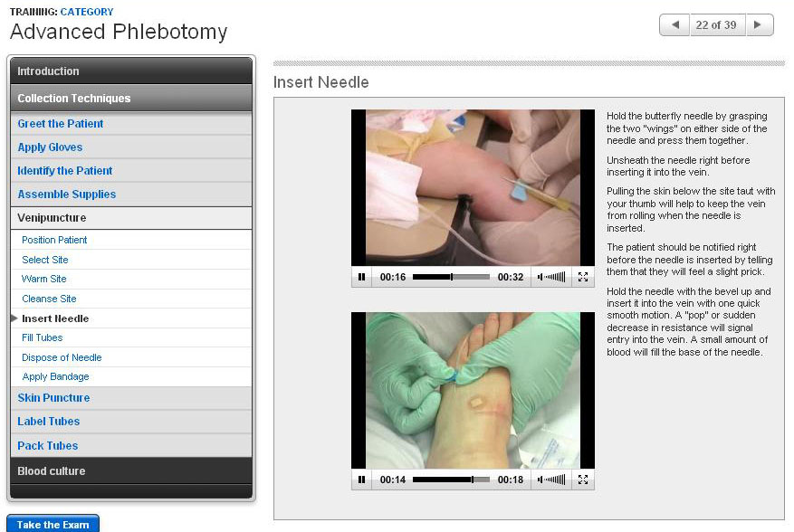Open top video in fullscreen
Image resolution: width=794 pixels, height=532 pixels.
[583, 277]
